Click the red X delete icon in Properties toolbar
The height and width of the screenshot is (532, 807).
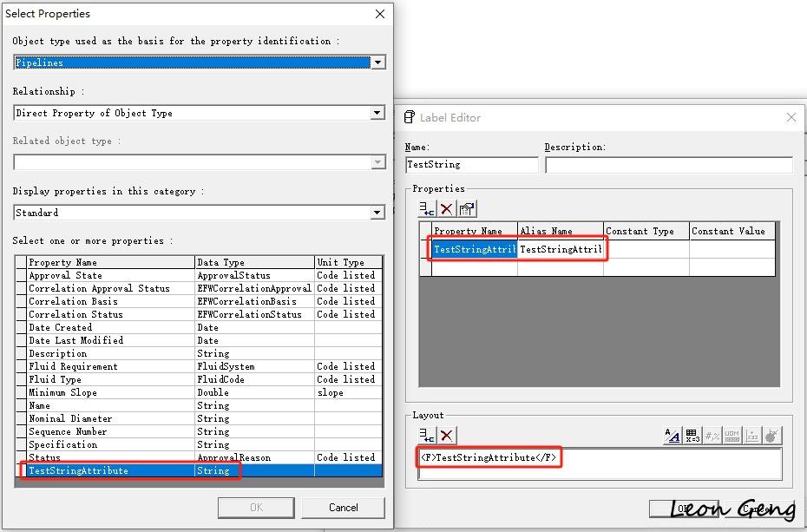pyautogui.click(x=446, y=208)
